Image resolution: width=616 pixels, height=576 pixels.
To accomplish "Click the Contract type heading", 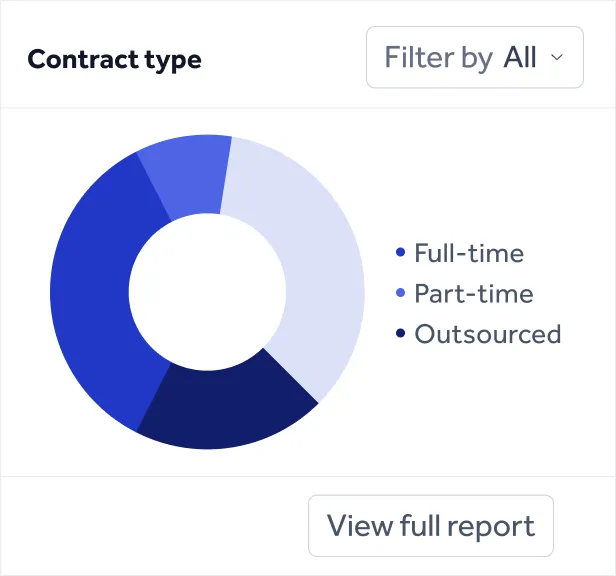I will pos(114,59).
